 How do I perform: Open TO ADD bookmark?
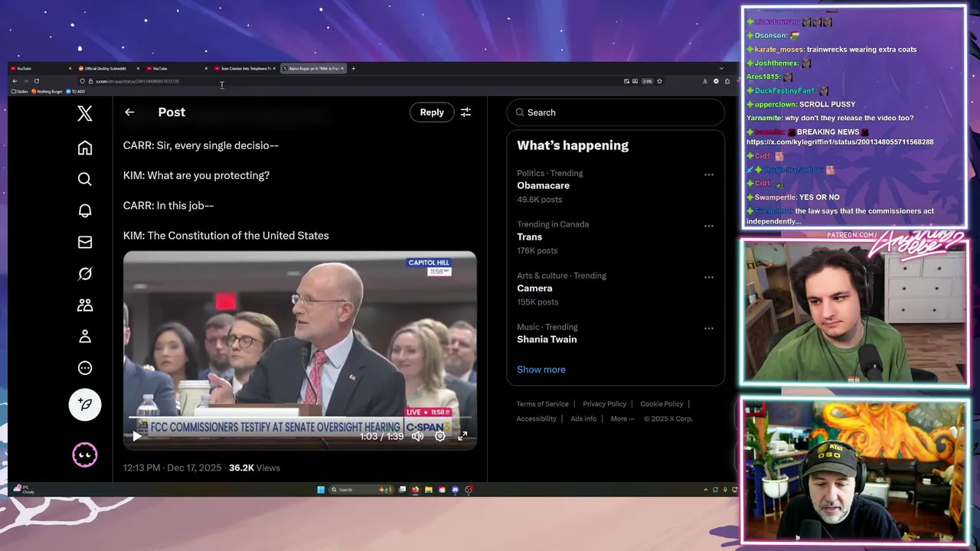(x=76, y=91)
